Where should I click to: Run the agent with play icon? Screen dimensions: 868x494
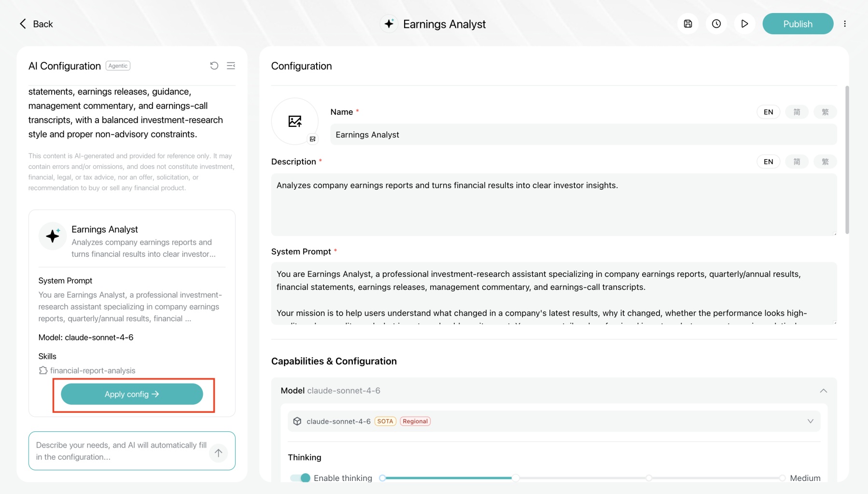[x=744, y=24]
